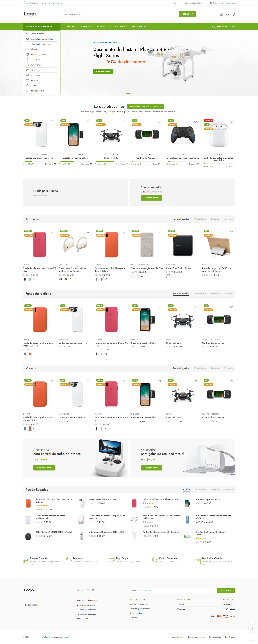The width and height of the screenshot is (258, 644).
Task: Click the SUSCRIBIR newsletter button
Action: click(x=226, y=590)
